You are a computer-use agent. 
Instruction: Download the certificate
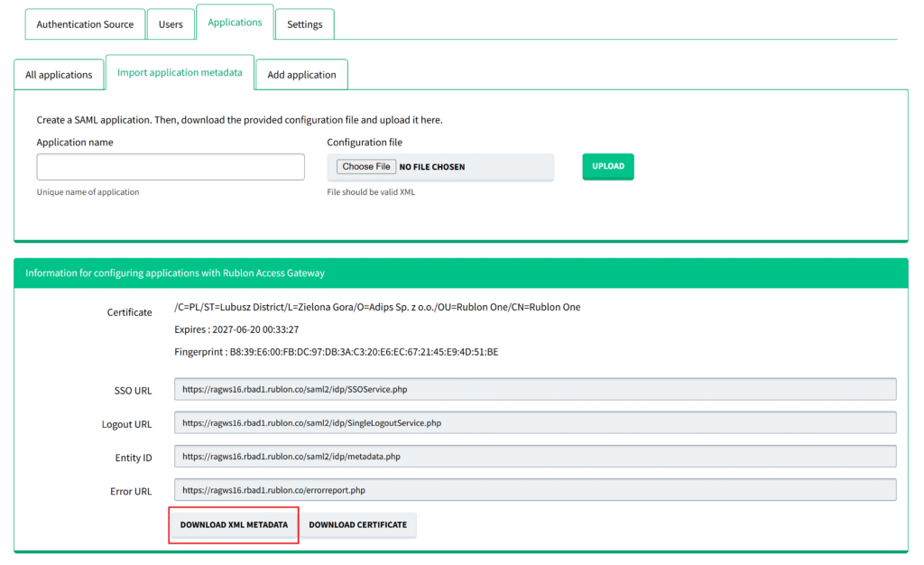click(x=357, y=524)
